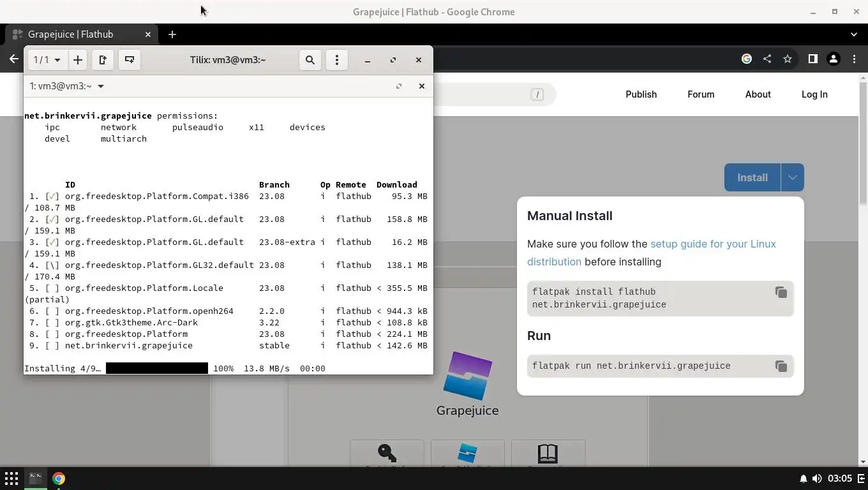868x490 pixels.
Task: Click org.gtk.Gtk3theme.Arc-Dark in terminal
Action: 131,322
